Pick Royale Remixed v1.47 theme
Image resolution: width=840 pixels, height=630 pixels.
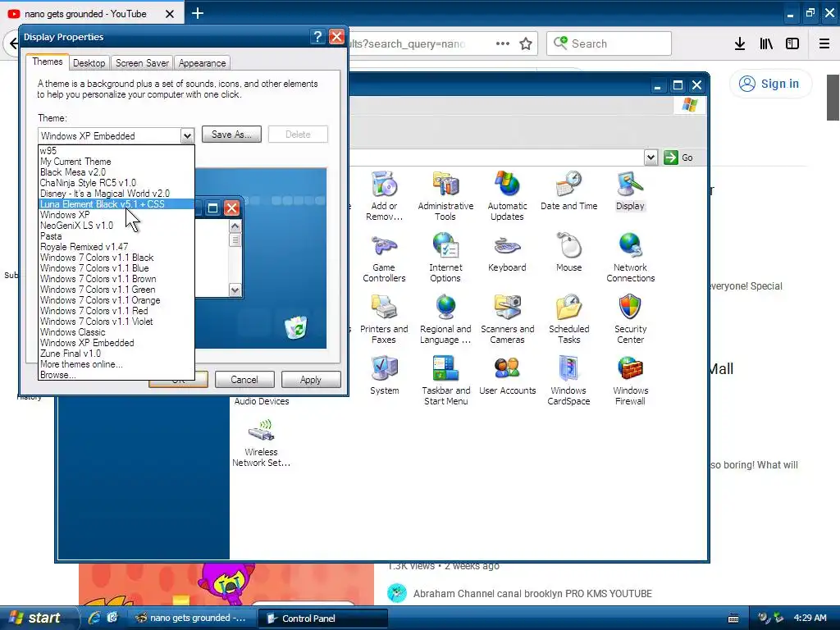(116, 247)
